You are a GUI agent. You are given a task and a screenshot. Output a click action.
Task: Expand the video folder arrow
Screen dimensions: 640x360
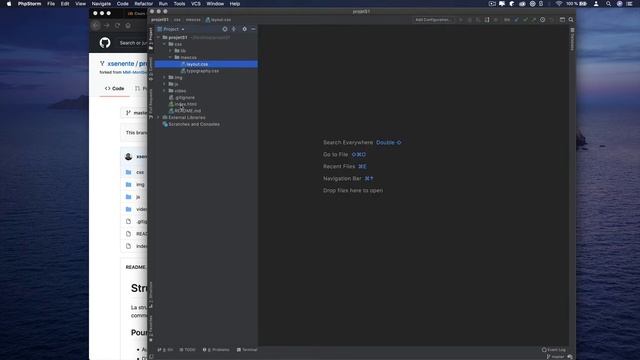point(164,91)
